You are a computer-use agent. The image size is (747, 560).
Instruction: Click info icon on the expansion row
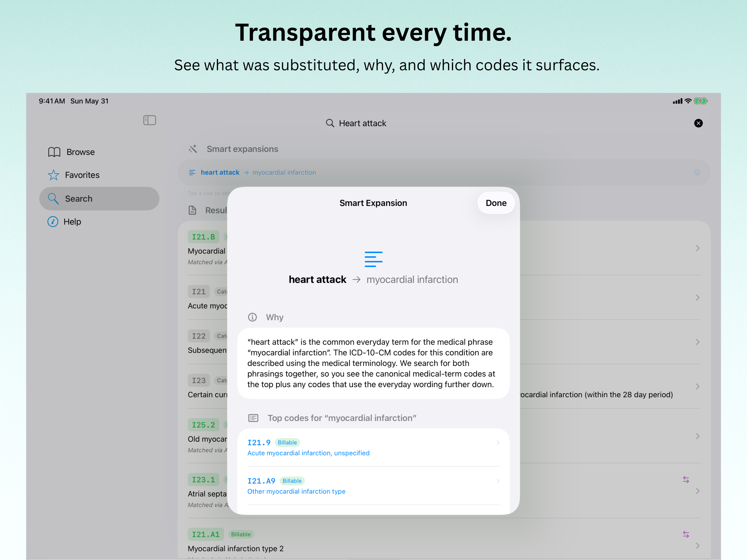point(697,173)
